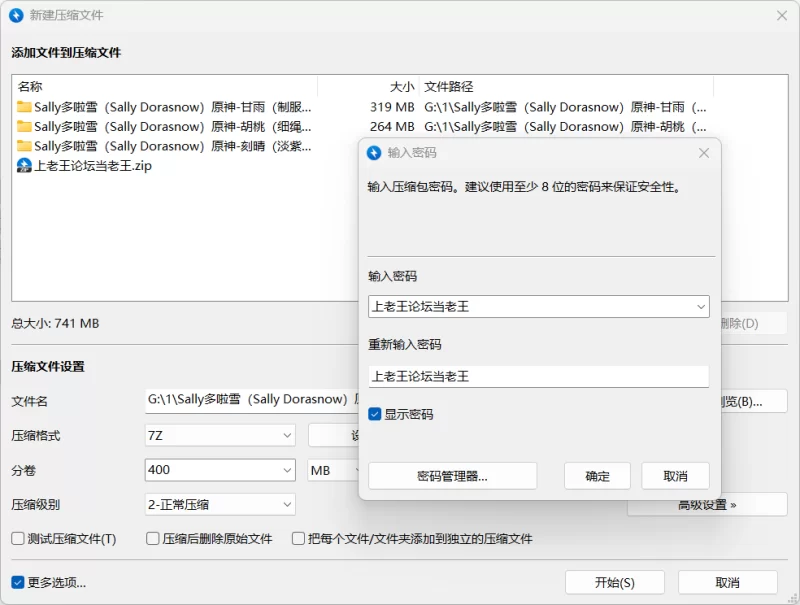This screenshot has height=605, width=800.
Task: Expand the 分卷 400 size dropdown
Action: coord(287,470)
